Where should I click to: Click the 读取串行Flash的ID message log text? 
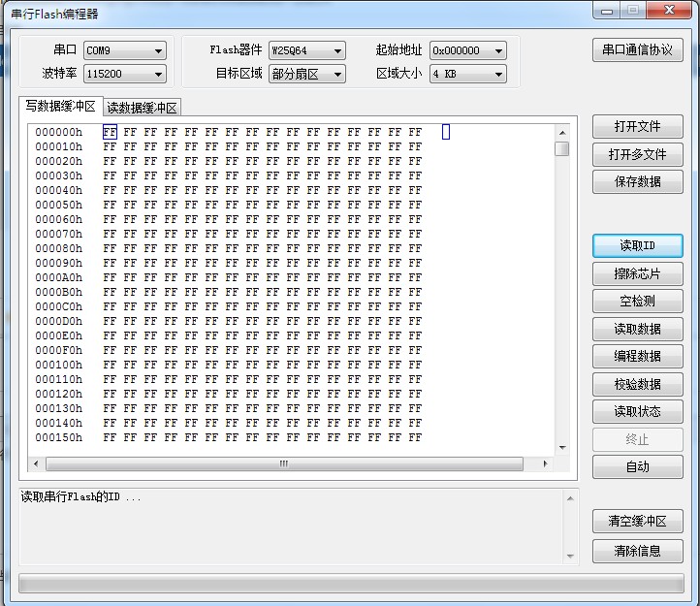coord(80,497)
